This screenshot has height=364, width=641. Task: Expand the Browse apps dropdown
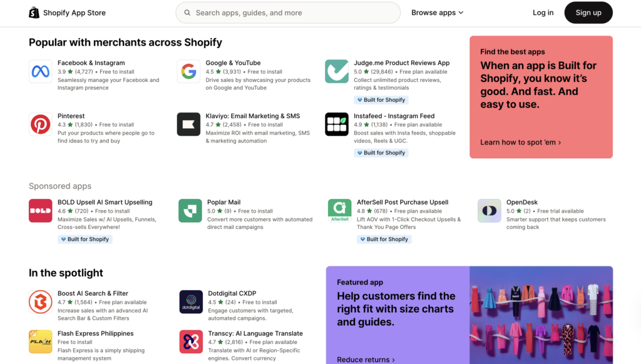[x=438, y=13]
